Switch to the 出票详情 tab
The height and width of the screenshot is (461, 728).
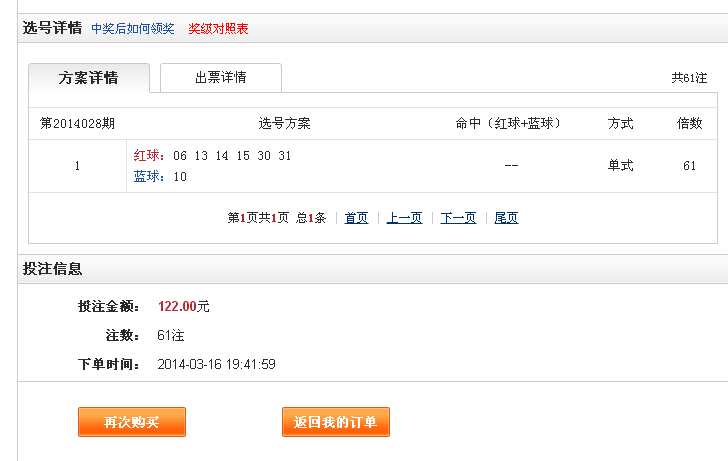[x=221, y=78]
